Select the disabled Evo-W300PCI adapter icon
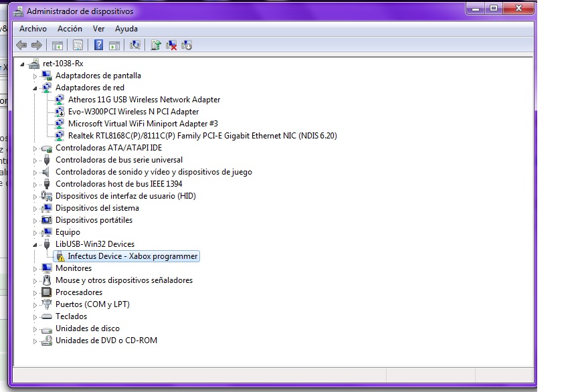578x392 pixels. (60, 112)
